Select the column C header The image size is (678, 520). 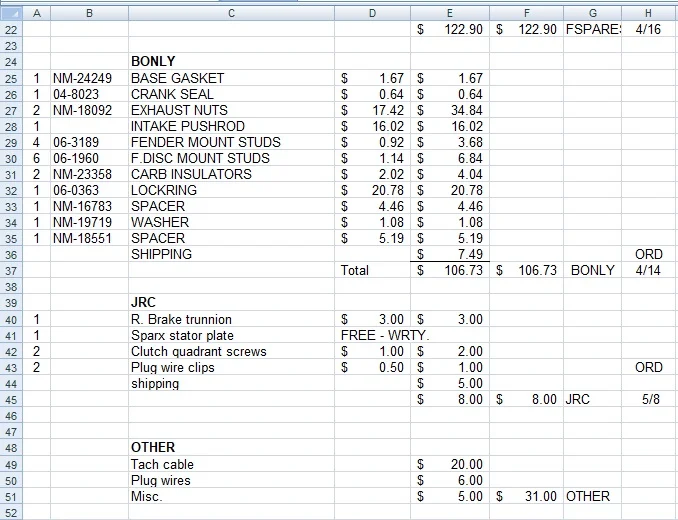pos(231,12)
